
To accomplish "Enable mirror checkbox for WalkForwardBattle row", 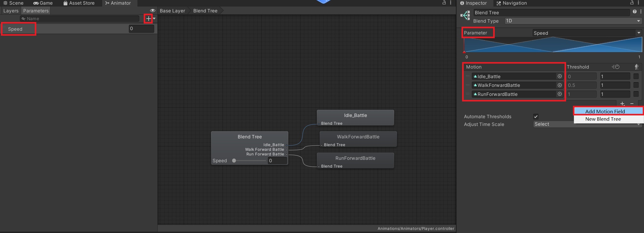I will click(x=636, y=85).
